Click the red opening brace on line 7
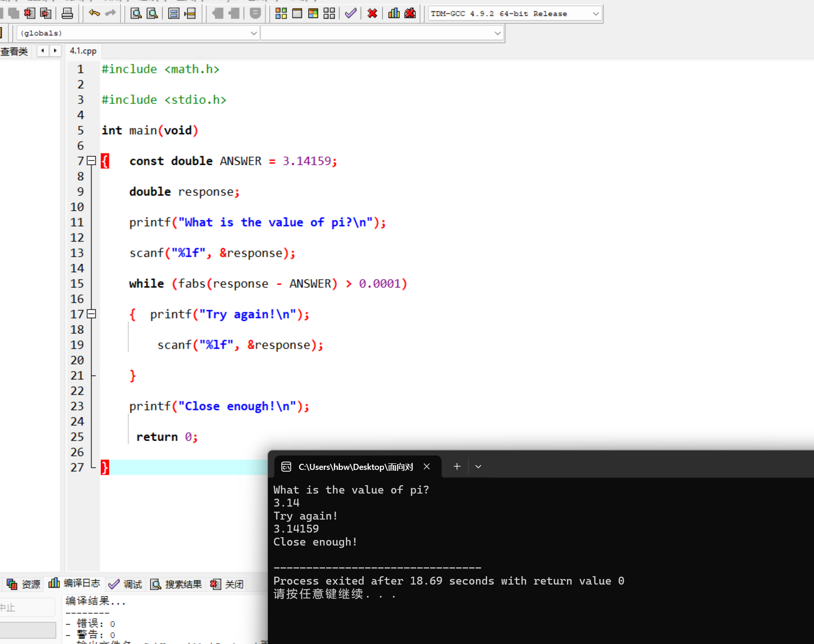 pyautogui.click(x=105, y=161)
